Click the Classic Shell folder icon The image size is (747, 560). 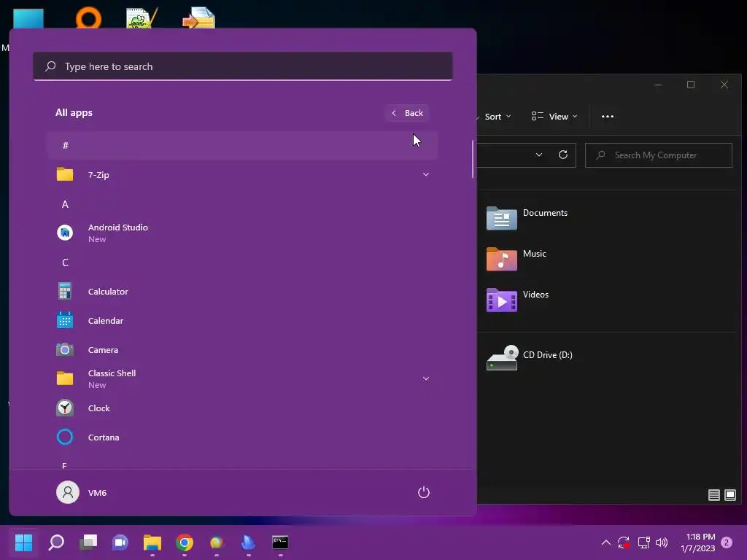65,378
